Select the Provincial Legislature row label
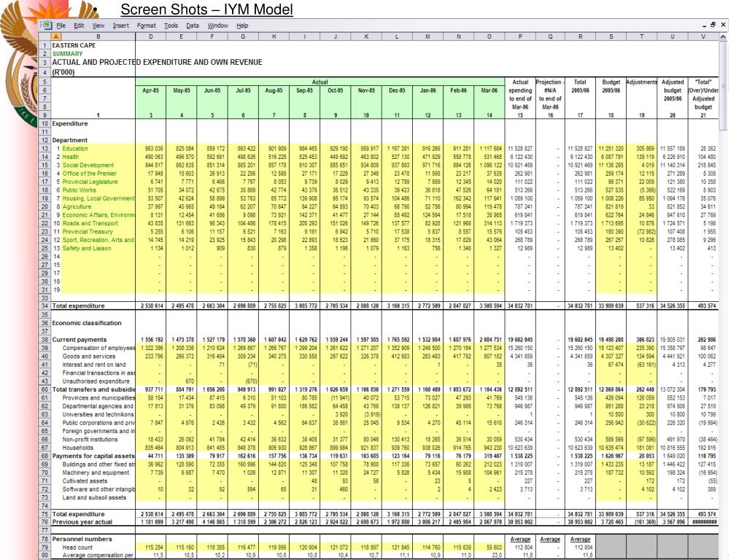Image resolution: width=747 pixels, height=560 pixels. [x=90, y=182]
